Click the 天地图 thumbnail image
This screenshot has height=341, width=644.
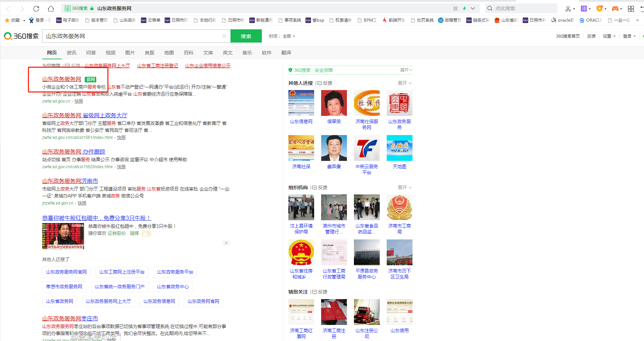click(x=399, y=148)
